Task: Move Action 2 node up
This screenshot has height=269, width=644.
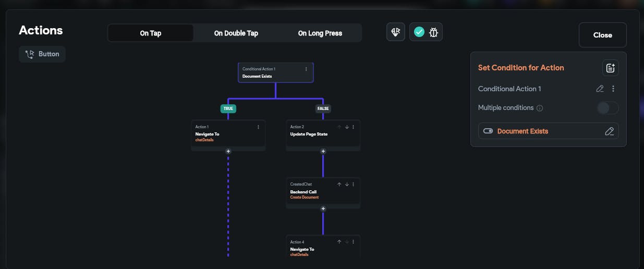Action: coord(339,127)
